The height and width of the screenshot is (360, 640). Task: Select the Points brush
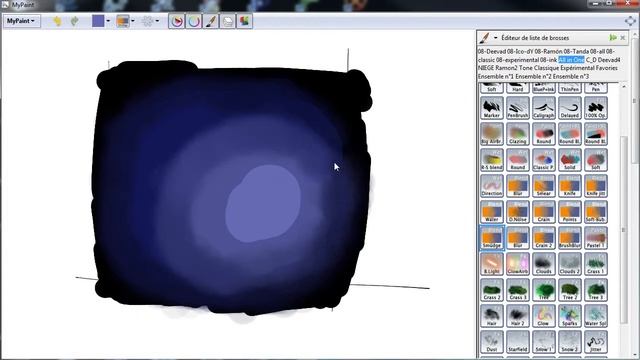[x=570, y=212]
